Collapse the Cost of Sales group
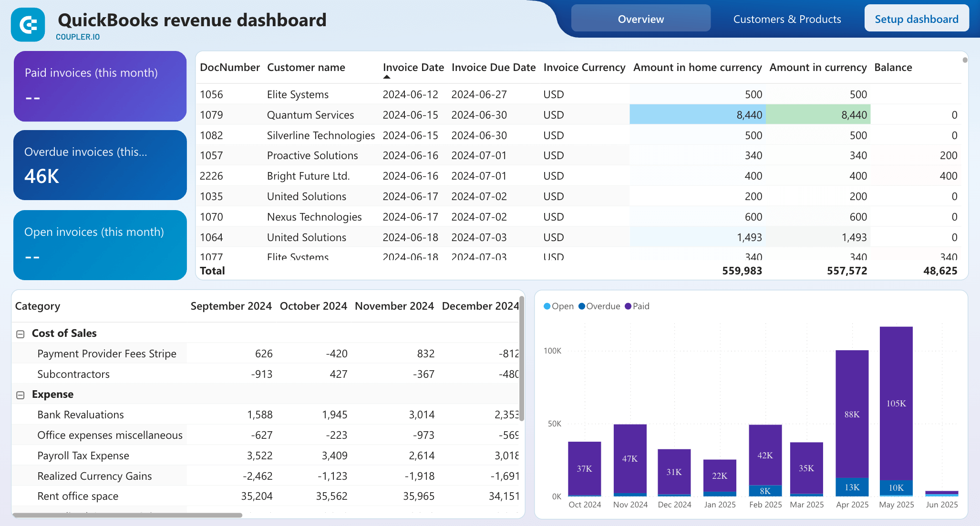The width and height of the screenshot is (980, 526). click(x=21, y=334)
